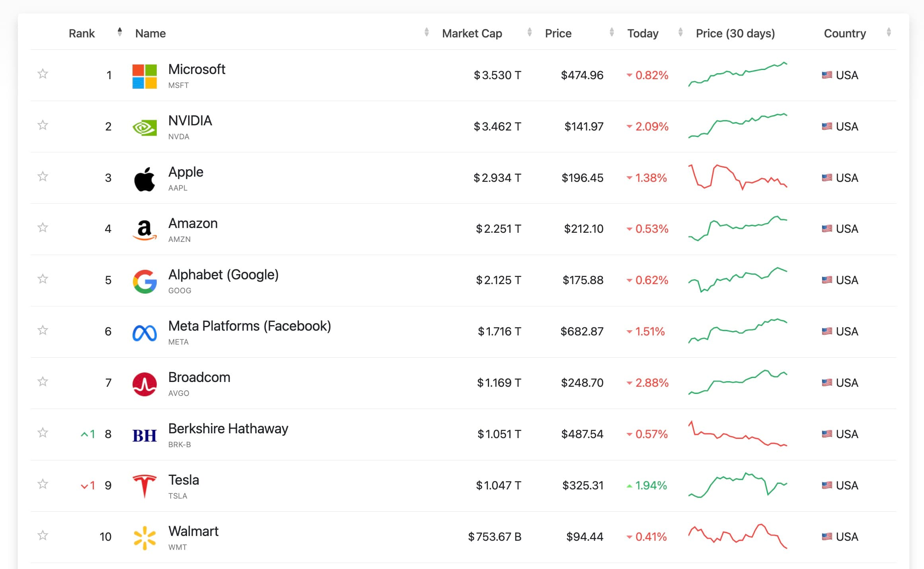Favorite Microsoft with its star
The image size is (924, 569).
point(43,74)
